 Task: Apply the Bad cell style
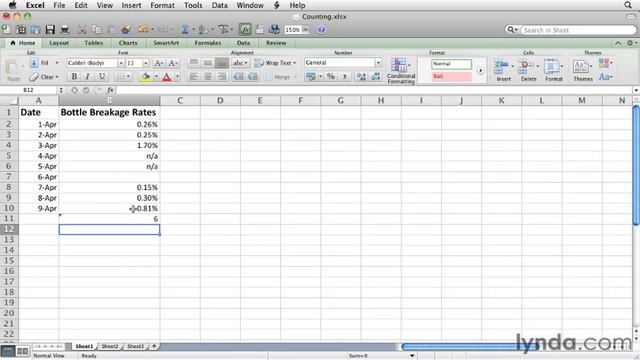coord(451,76)
